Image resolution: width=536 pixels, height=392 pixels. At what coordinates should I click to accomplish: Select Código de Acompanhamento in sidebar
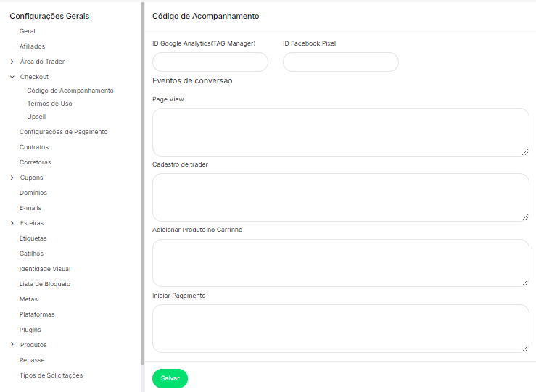(x=70, y=91)
